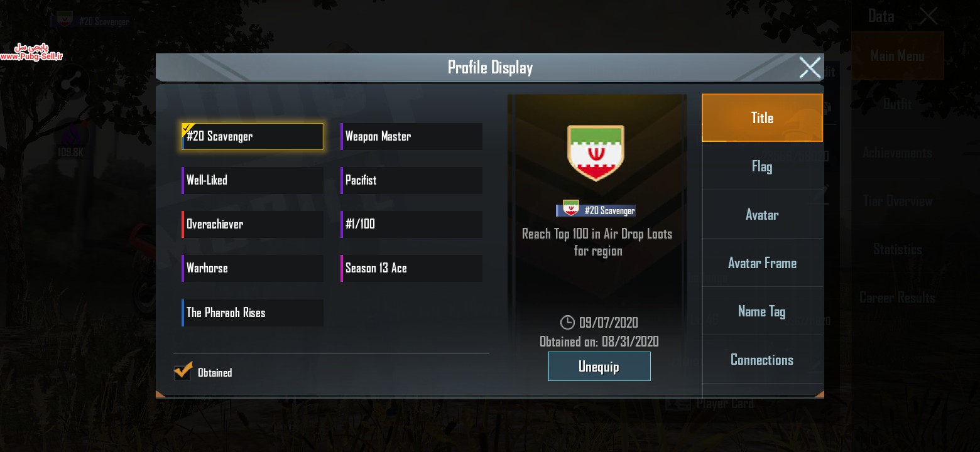Select the Overachiever title

tap(253, 224)
